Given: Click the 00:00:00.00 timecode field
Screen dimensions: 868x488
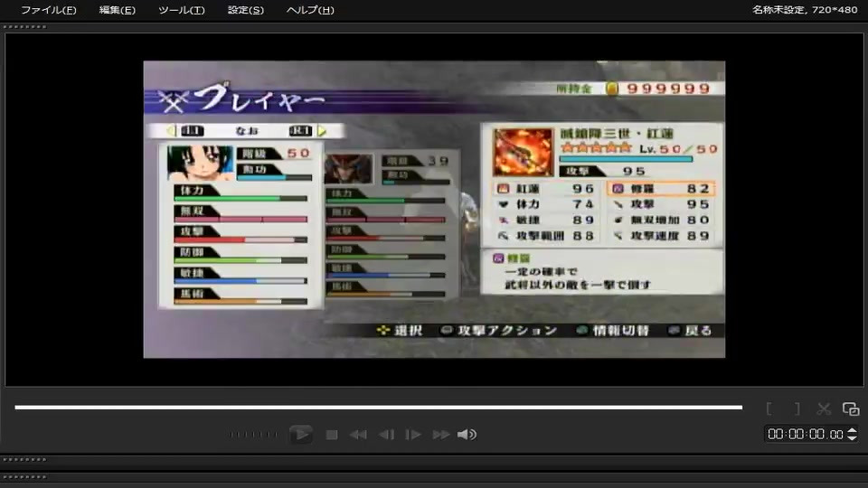Looking at the screenshot, I should (x=805, y=435).
